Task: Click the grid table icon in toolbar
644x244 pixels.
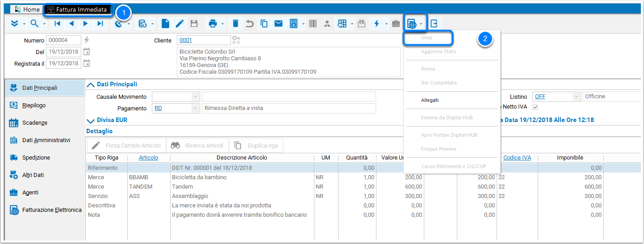Action: [x=342, y=24]
